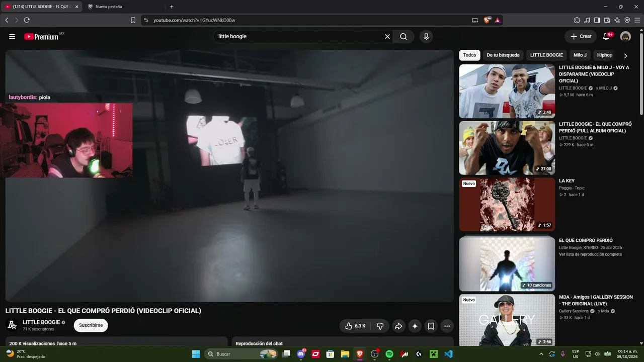Run the search with the magnifier button
Image resolution: width=644 pixels, height=362 pixels.
tap(404, 37)
